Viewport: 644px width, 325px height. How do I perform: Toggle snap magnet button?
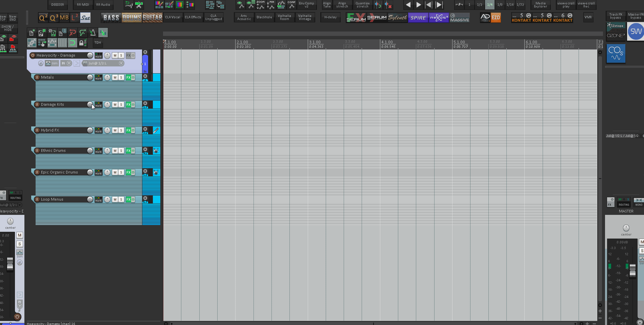pos(73,43)
